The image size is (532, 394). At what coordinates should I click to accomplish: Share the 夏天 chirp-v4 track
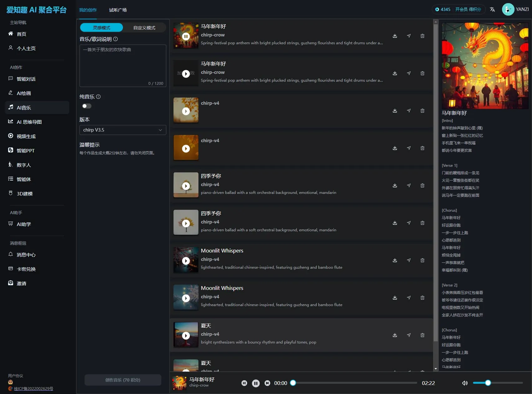pyautogui.click(x=408, y=335)
